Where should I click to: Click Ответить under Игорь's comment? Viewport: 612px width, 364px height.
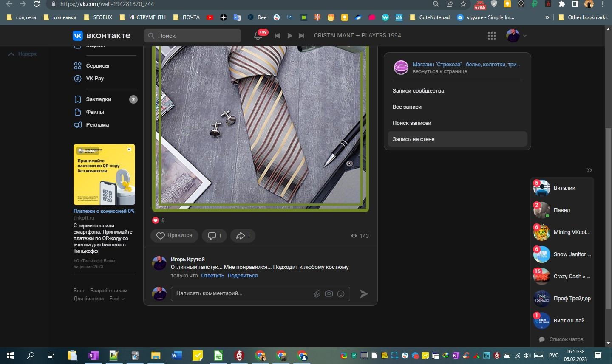pyautogui.click(x=212, y=276)
